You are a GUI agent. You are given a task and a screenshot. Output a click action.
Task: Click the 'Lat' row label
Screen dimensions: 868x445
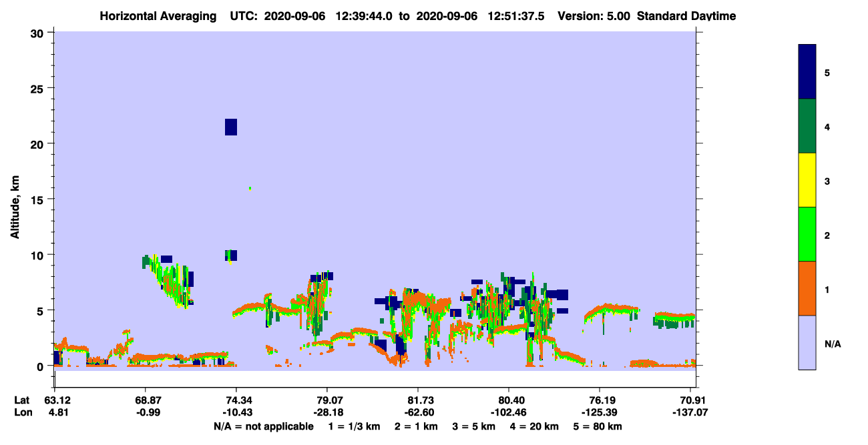pyautogui.click(x=22, y=400)
